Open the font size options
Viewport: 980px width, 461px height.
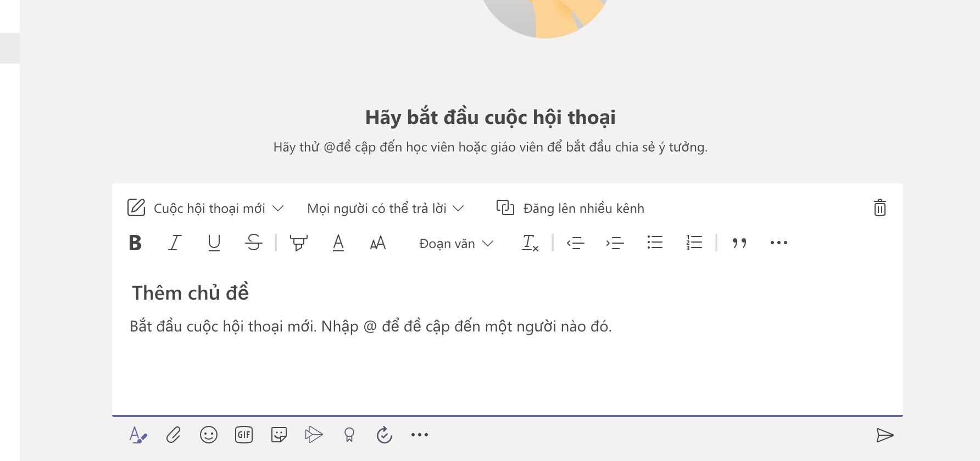click(378, 243)
